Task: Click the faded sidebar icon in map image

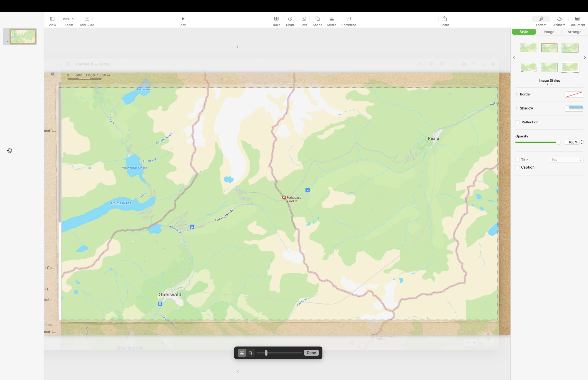Action: 68,64
